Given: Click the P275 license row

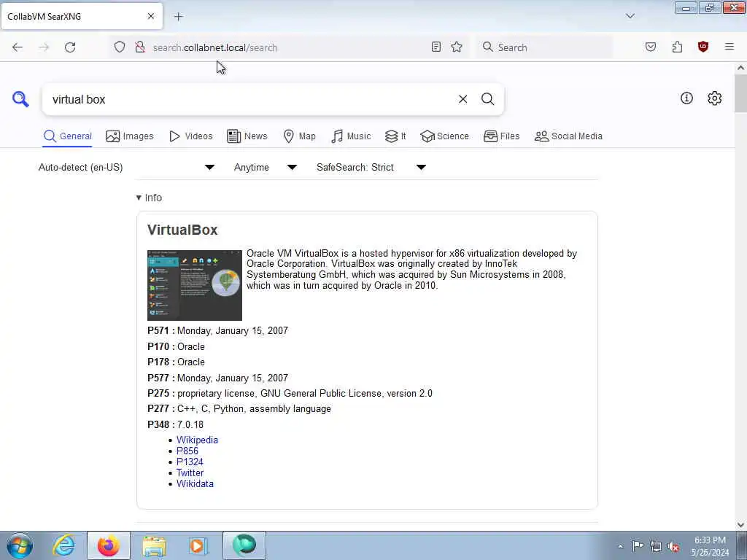Looking at the screenshot, I should [x=290, y=394].
